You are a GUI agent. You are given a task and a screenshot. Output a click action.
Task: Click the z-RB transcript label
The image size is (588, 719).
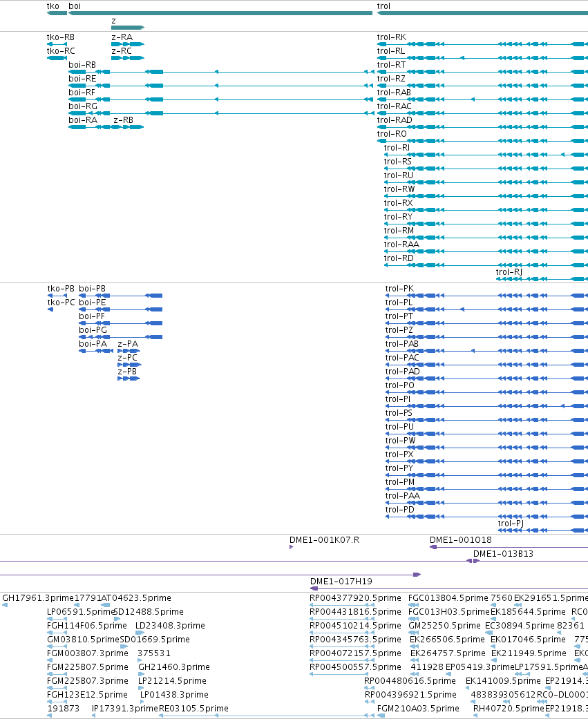(124, 120)
